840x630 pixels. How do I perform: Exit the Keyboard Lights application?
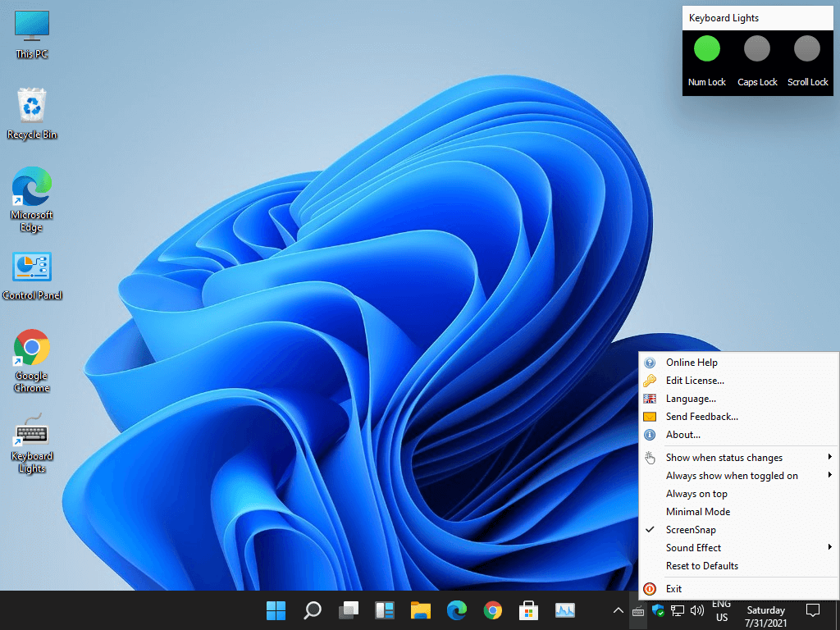(x=674, y=588)
